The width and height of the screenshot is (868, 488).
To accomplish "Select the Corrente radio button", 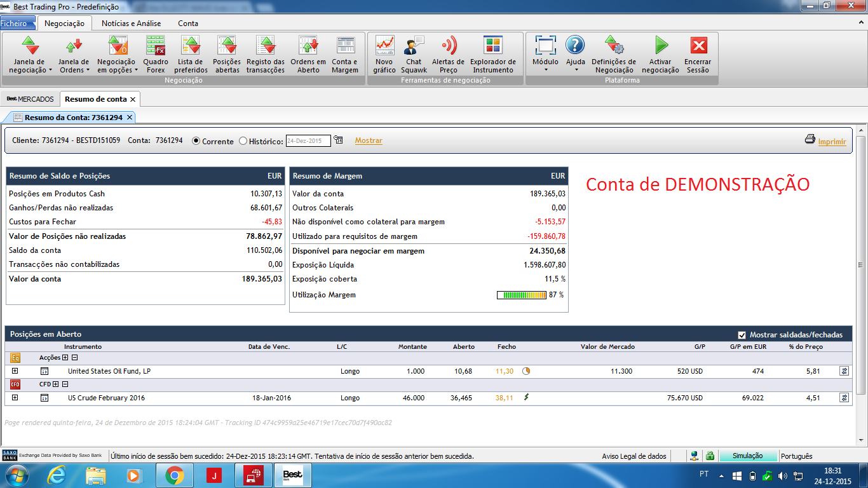I will coord(196,141).
